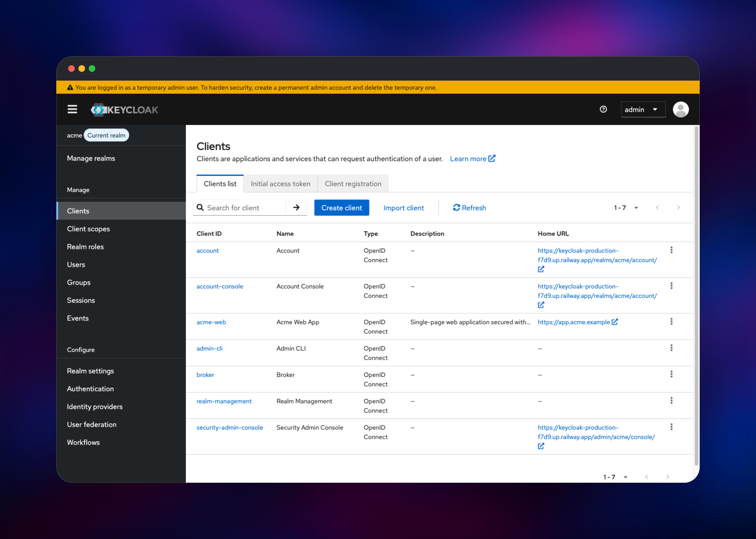The height and width of the screenshot is (539, 756).
Task: Switch to Initial access token tab
Action: click(280, 184)
